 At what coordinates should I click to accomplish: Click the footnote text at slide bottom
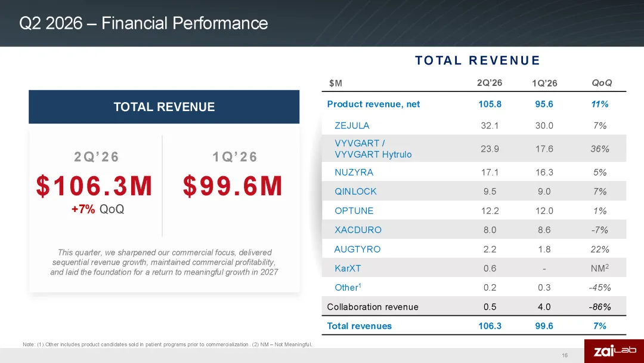[168, 344]
